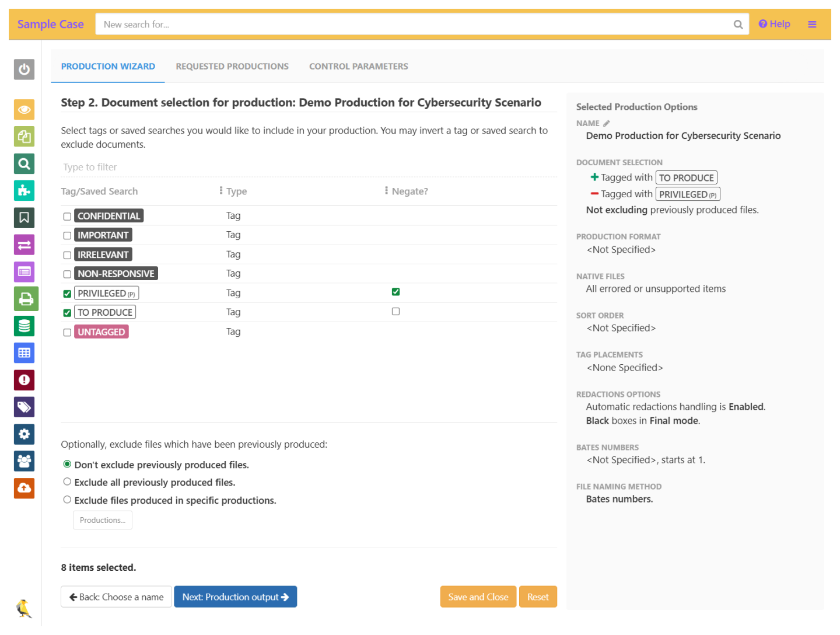Check the CONFIDENTIAL tag checkbox
840x635 pixels.
[67, 217]
